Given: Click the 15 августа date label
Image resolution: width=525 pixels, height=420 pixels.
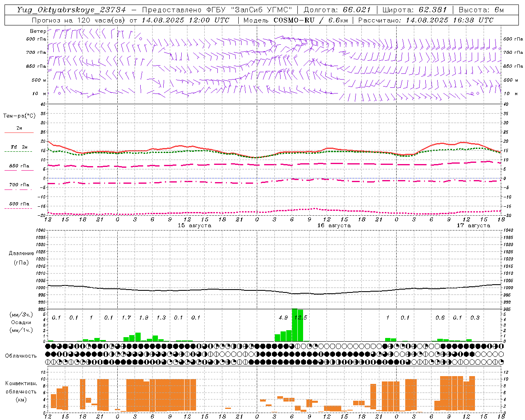Looking at the screenshot, I should coord(194,226).
